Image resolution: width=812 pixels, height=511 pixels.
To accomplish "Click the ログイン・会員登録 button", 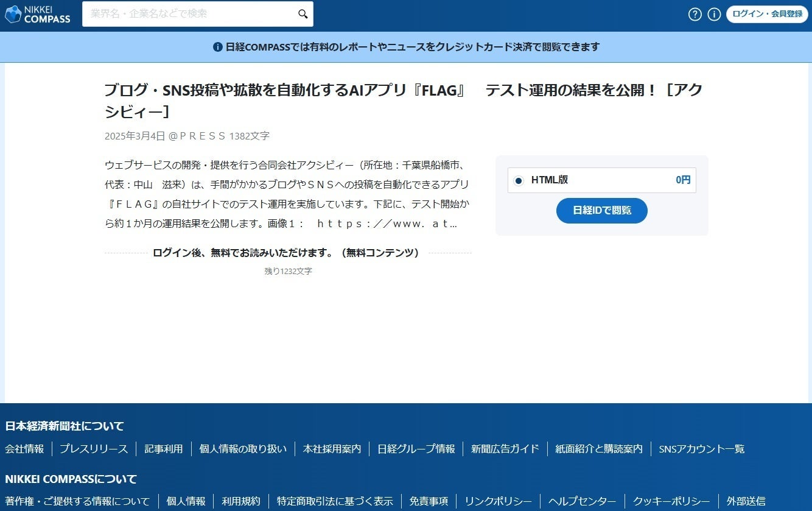I will pos(767,14).
